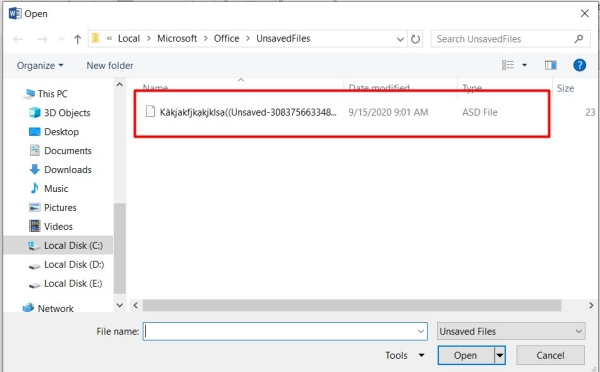Click the Cancel button
This screenshot has width=600, height=372.
click(550, 356)
